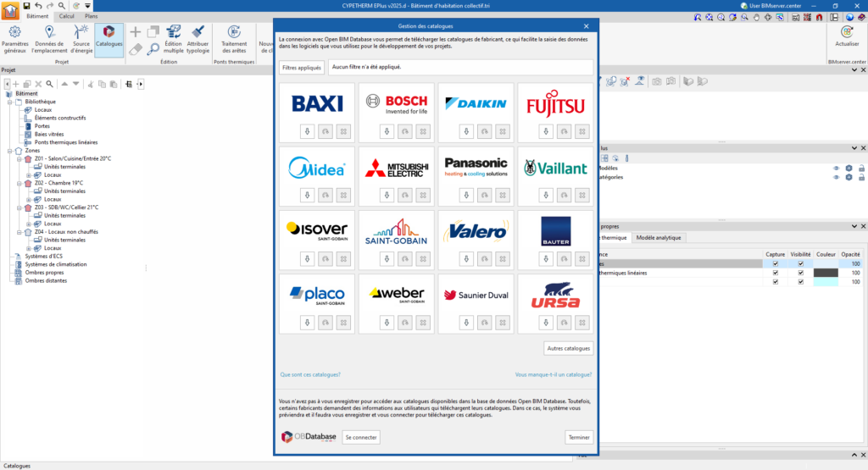This screenshot has width=868, height=470.
Task: Toggle Capture checkbox in the cyan-swatch row
Action: [775, 282]
